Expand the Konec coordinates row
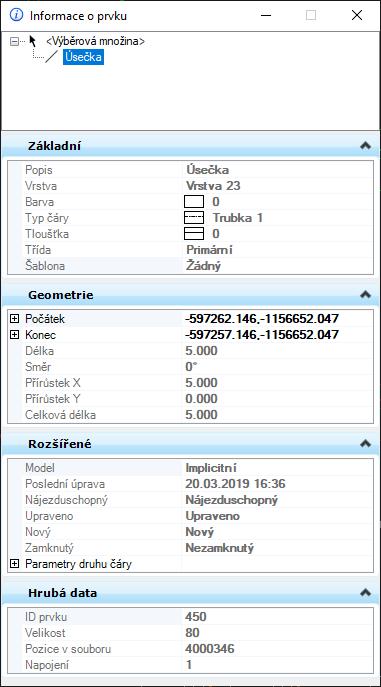This screenshot has width=381, height=687. 14,335
